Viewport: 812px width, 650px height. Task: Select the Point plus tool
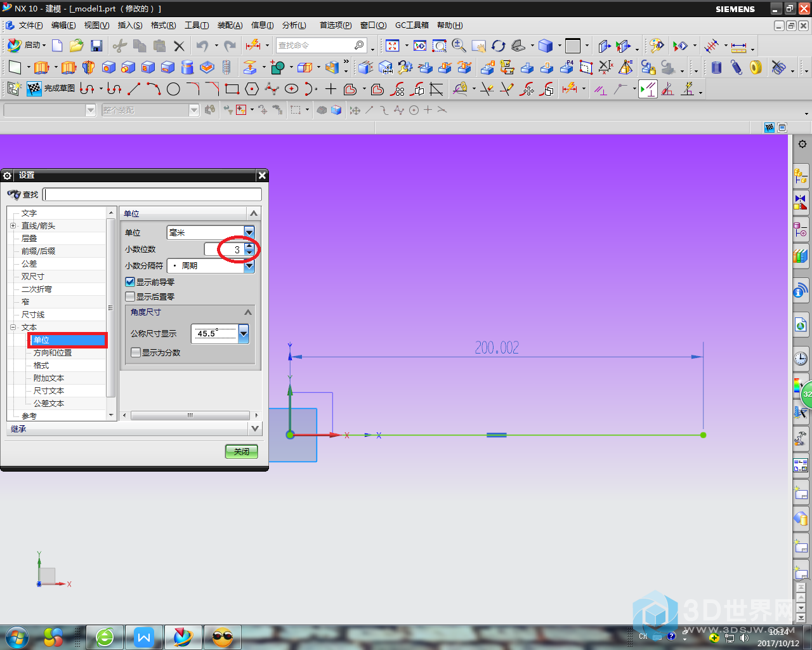(331, 89)
